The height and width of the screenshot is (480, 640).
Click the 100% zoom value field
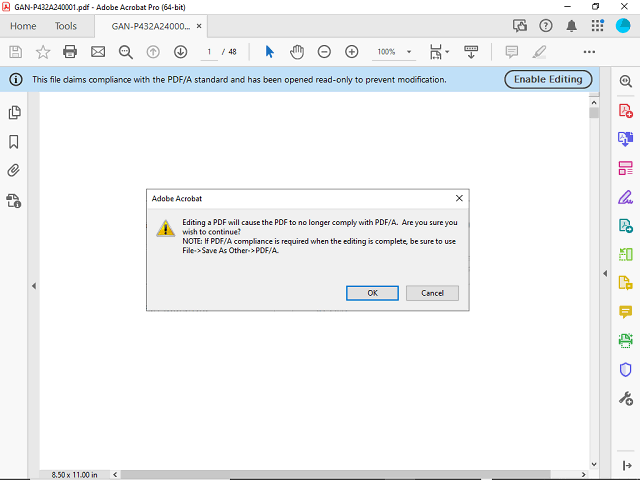[x=387, y=52]
